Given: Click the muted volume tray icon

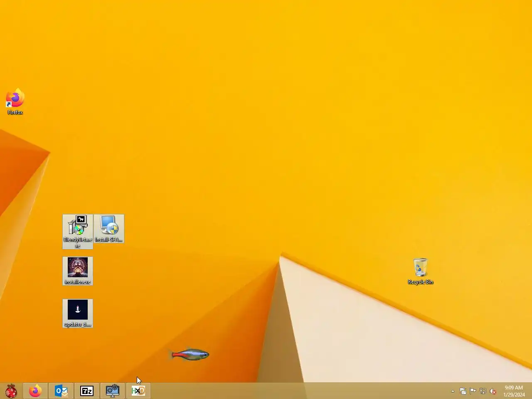Looking at the screenshot, I should 493,391.
